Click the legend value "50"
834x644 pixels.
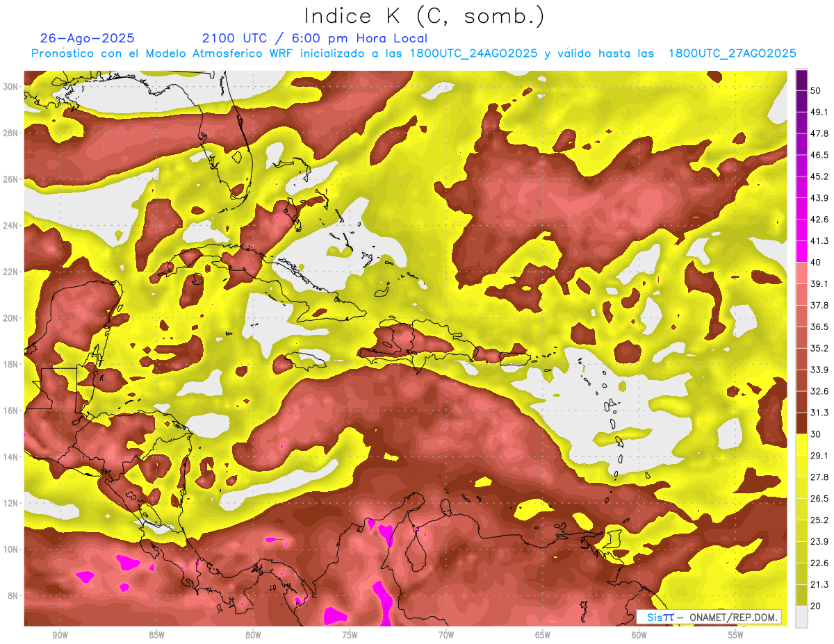(x=817, y=90)
